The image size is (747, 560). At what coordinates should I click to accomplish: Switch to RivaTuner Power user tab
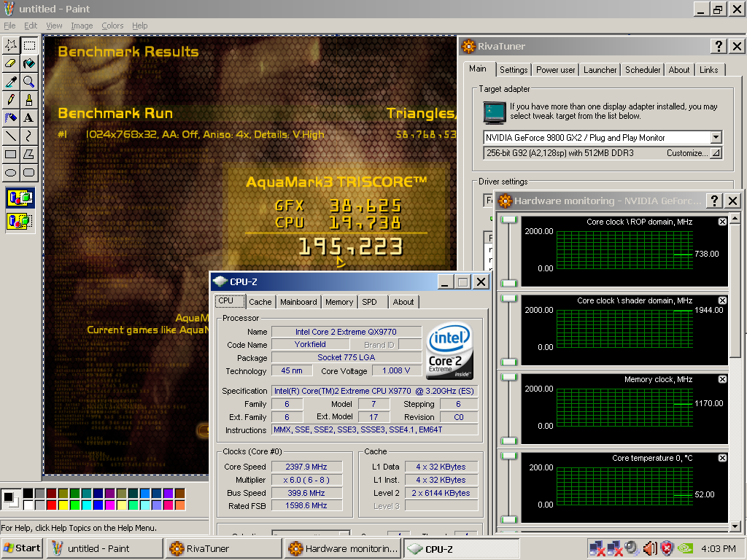555,70
